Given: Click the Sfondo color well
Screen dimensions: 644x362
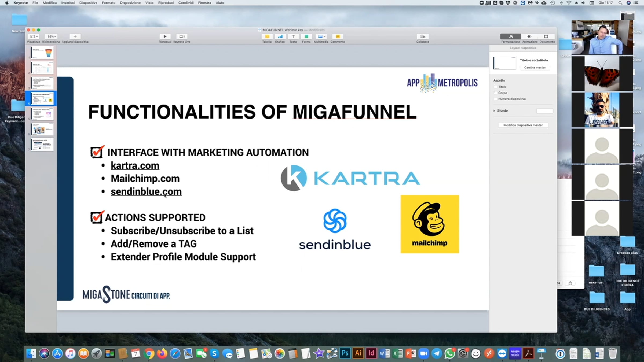Looking at the screenshot, I should 544,111.
